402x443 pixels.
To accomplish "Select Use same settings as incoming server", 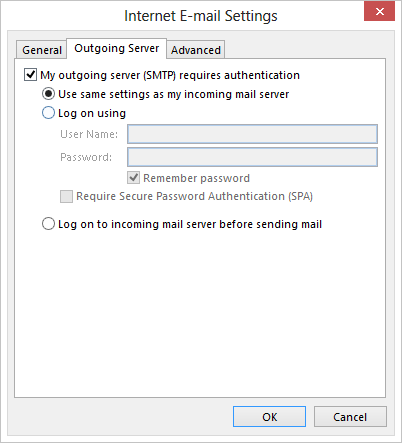I will [x=48, y=94].
